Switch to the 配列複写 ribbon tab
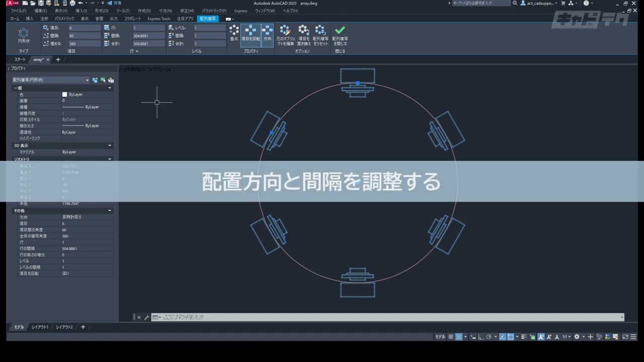Screen dimensions: 644x362 click(207, 19)
